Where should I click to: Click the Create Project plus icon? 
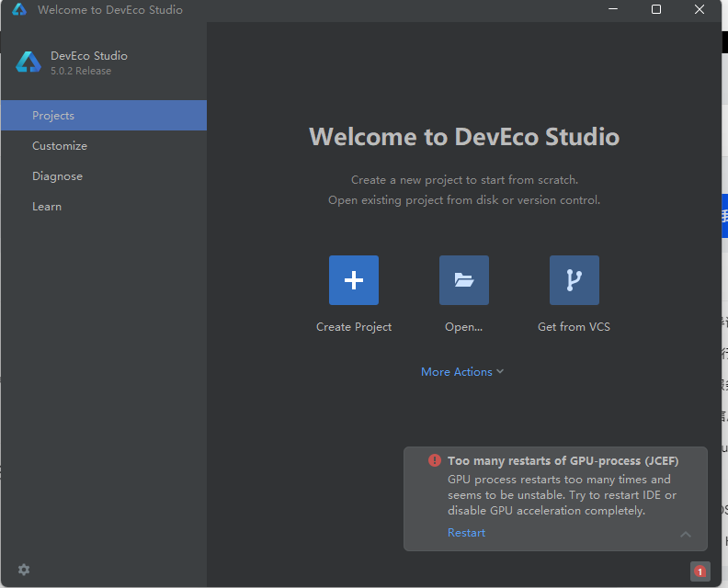354,280
